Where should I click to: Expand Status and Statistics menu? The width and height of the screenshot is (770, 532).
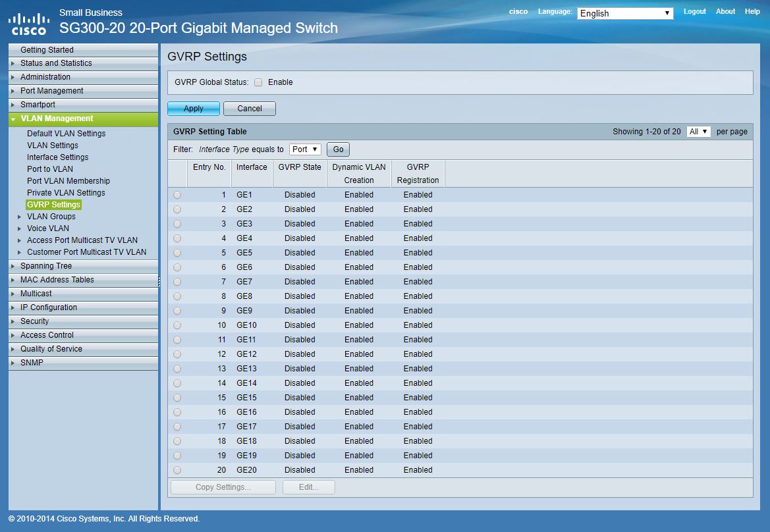(x=84, y=63)
